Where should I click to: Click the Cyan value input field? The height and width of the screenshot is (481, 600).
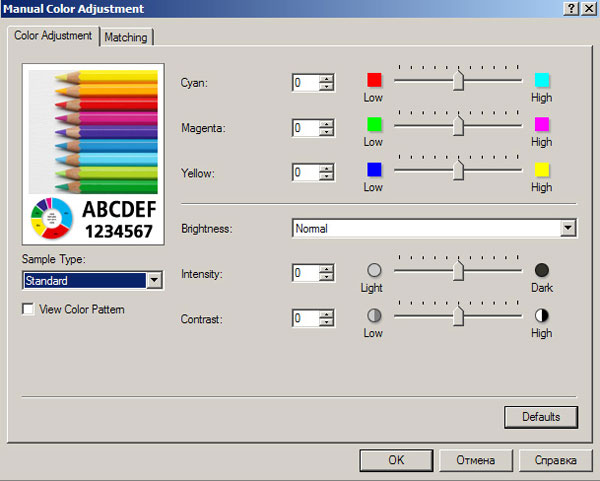(x=306, y=83)
